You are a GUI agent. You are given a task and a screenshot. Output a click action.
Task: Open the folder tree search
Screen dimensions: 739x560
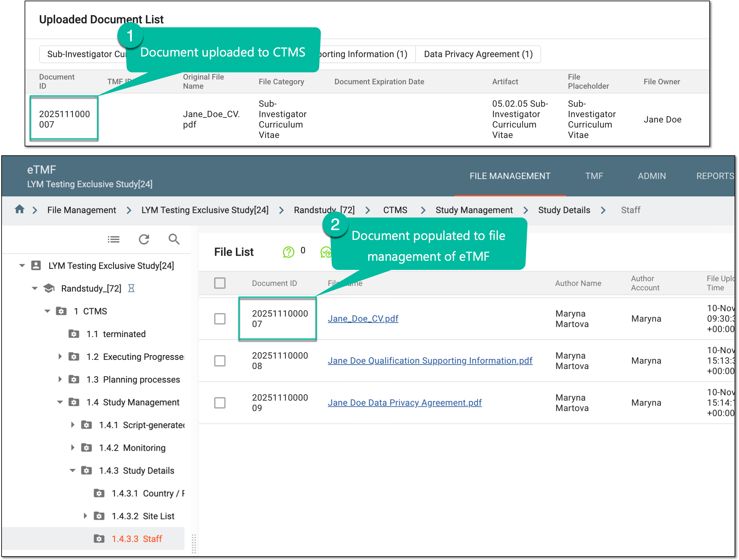pos(174,239)
